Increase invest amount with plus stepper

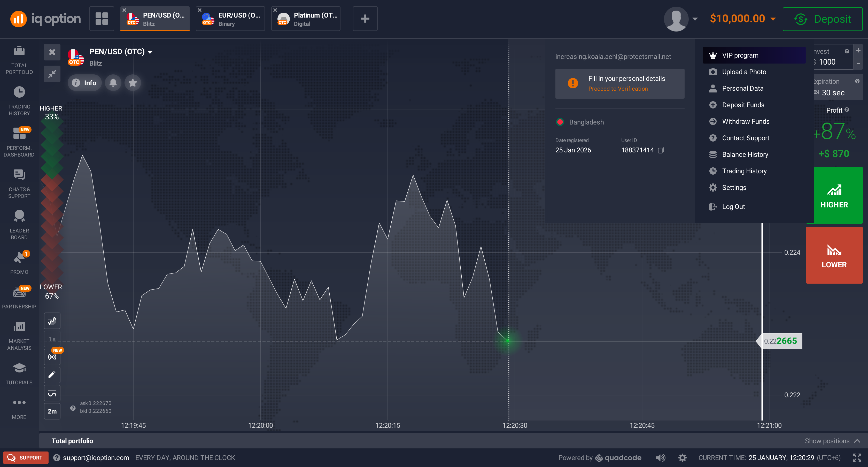click(x=858, y=51)
